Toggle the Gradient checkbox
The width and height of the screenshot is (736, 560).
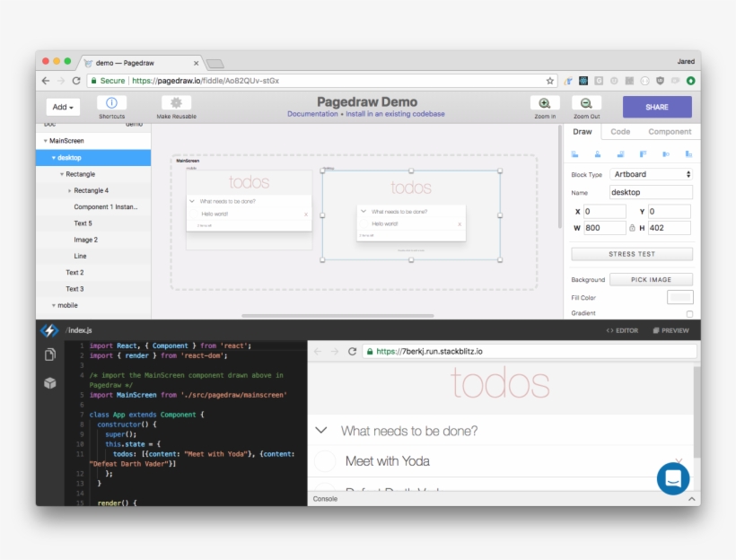[689, 314]
